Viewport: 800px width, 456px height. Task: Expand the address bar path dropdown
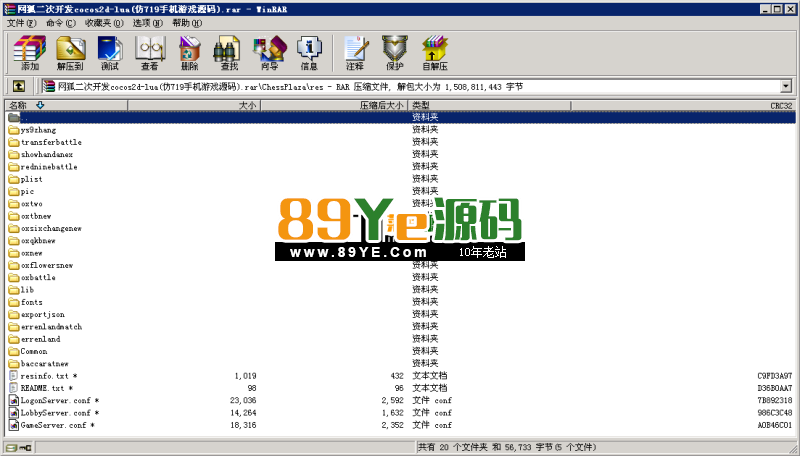click(786, 86)
